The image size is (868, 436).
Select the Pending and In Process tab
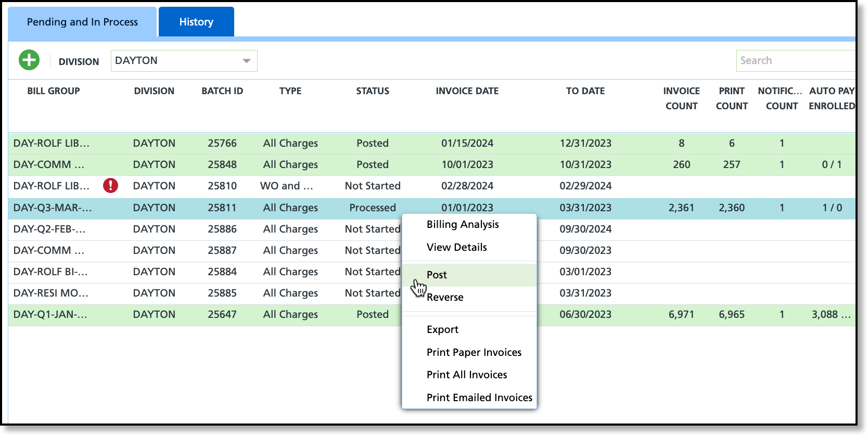pos(82,22)
